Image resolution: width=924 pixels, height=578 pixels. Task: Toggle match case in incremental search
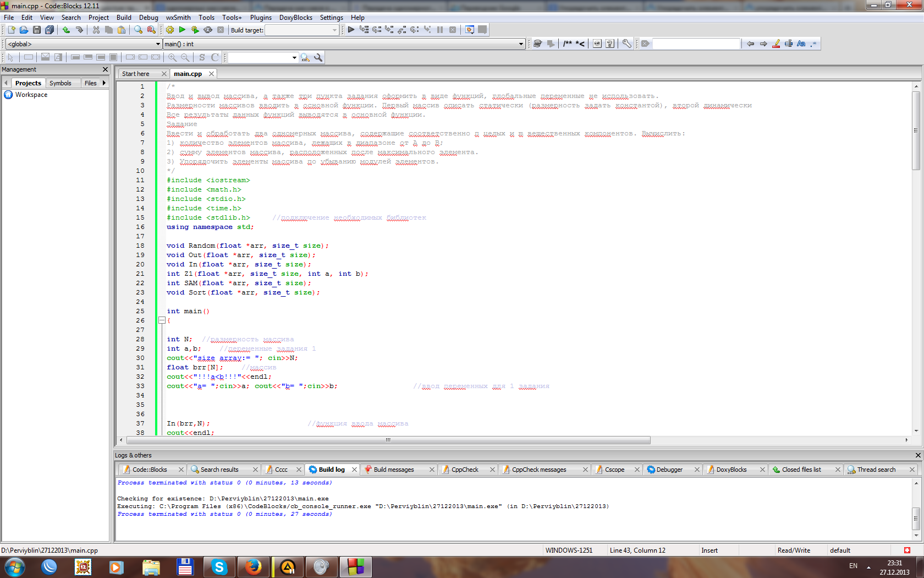pyautogui.click(x=801, y=43)
